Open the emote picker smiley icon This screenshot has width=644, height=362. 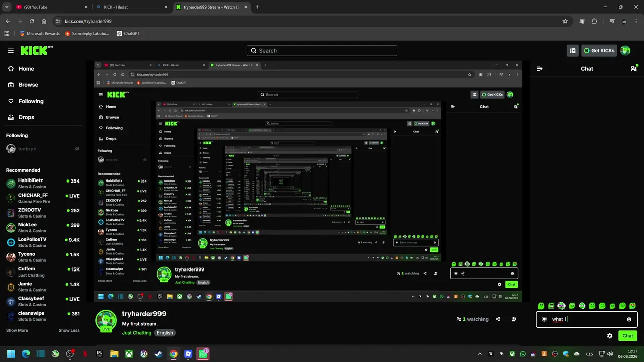[x=629, y=319]
